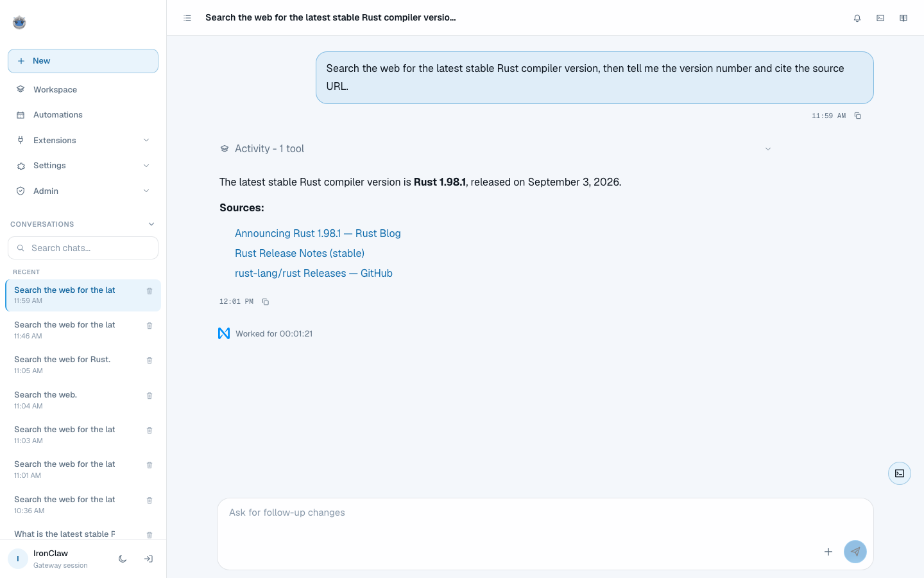Click the bold 'Rust 1.98.1' text
The height and width of the screenshot is (578, 924).
[440, 182]
